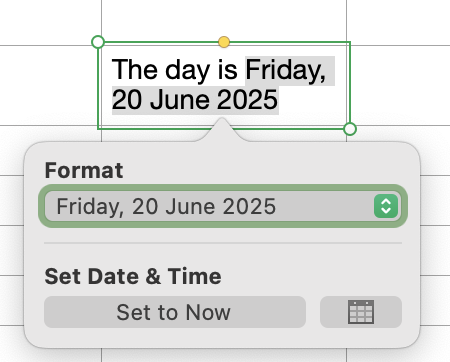Click blank space after 2025 inside text box
The height and width of the screenshot is (362, 450).
[x=312, y=100]
